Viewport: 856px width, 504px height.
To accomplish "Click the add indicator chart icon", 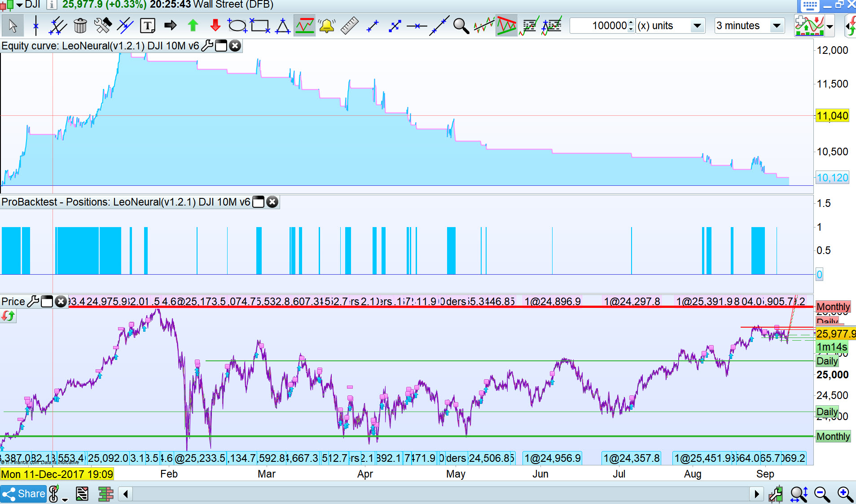I will coord(809,26).
